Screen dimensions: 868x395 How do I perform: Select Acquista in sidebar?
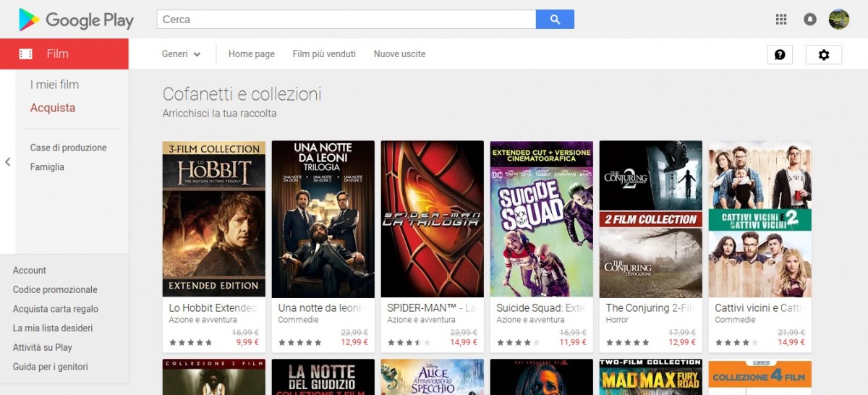pyautogui.click(x=53, y=108)
